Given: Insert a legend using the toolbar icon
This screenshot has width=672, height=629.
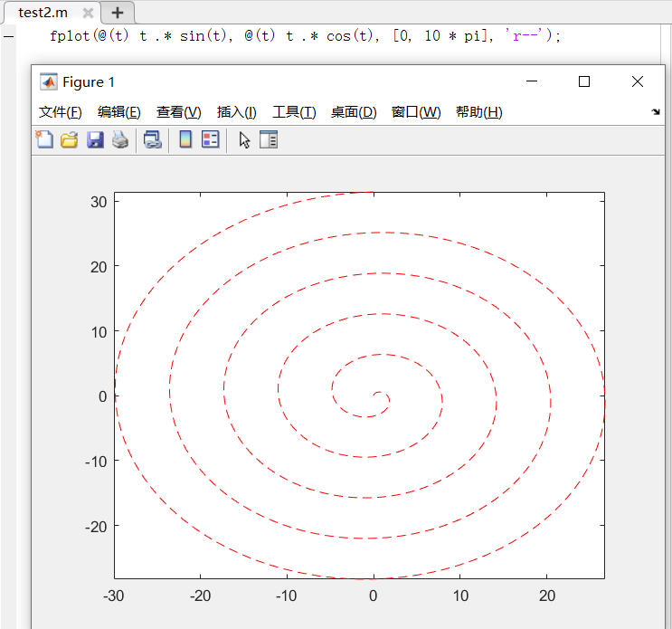Looking at the screenshot, I should click(x=210, y=139).
